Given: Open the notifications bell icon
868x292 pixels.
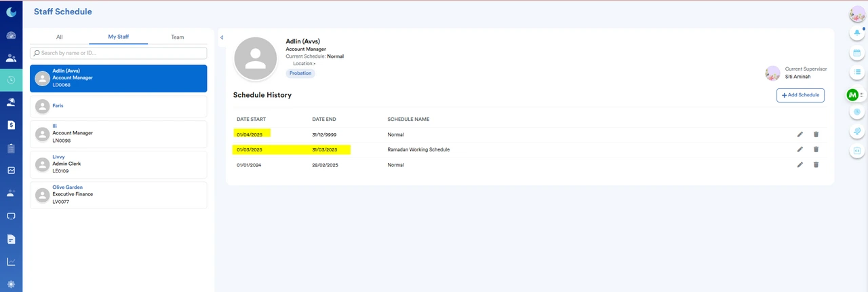Looking at the screenshot, I should [x=857, y=33].
